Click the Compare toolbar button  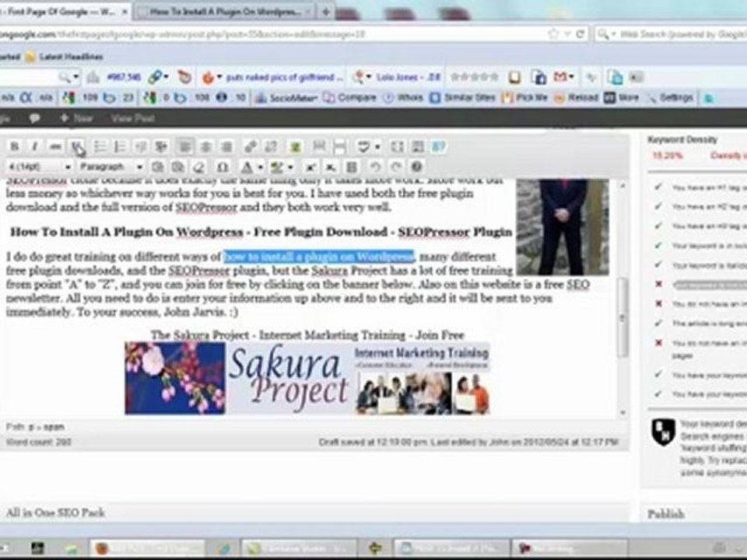coord(349,98)
